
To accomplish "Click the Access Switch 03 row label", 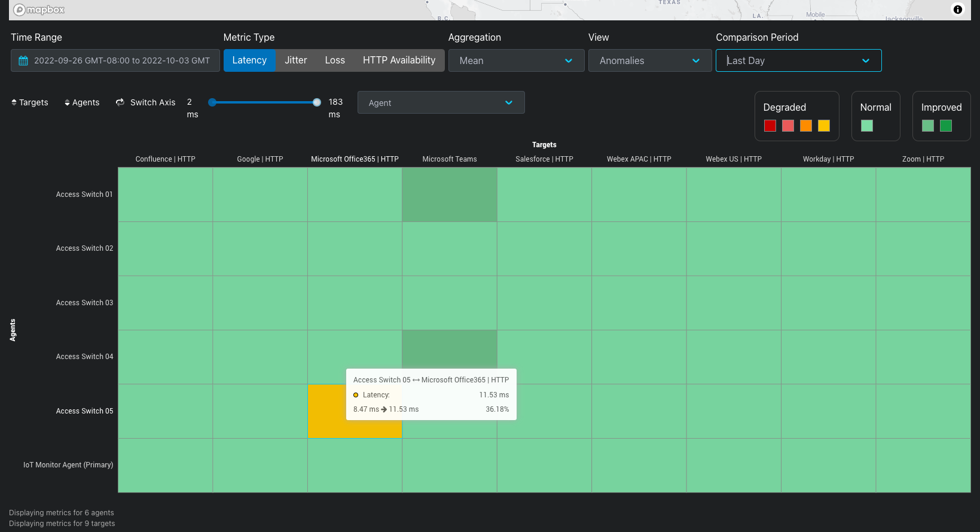I will [x=84, y=303].
